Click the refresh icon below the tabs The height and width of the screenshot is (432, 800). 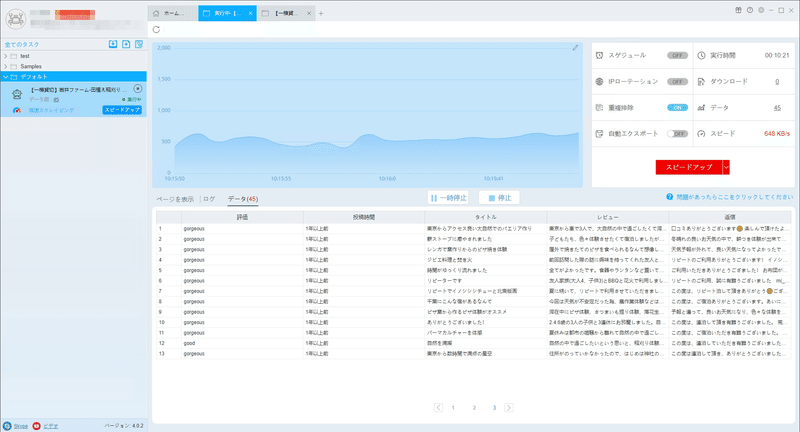point(156,30)
